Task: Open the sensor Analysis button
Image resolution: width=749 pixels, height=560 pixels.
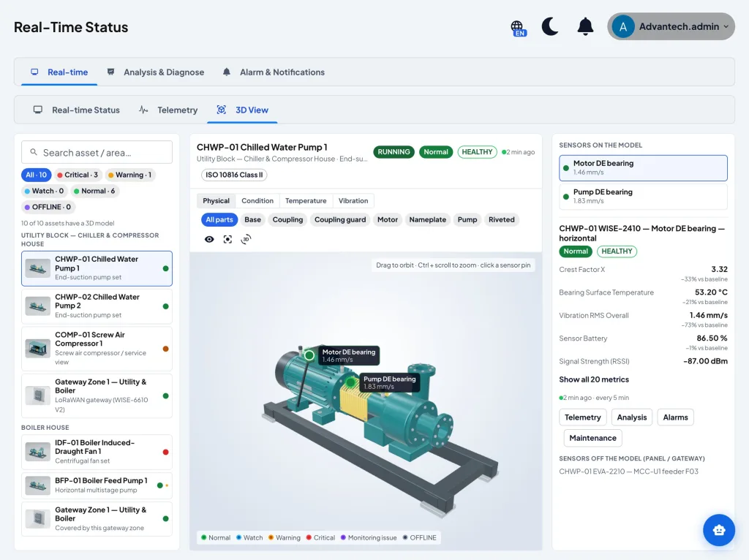Action: [631, 417]
